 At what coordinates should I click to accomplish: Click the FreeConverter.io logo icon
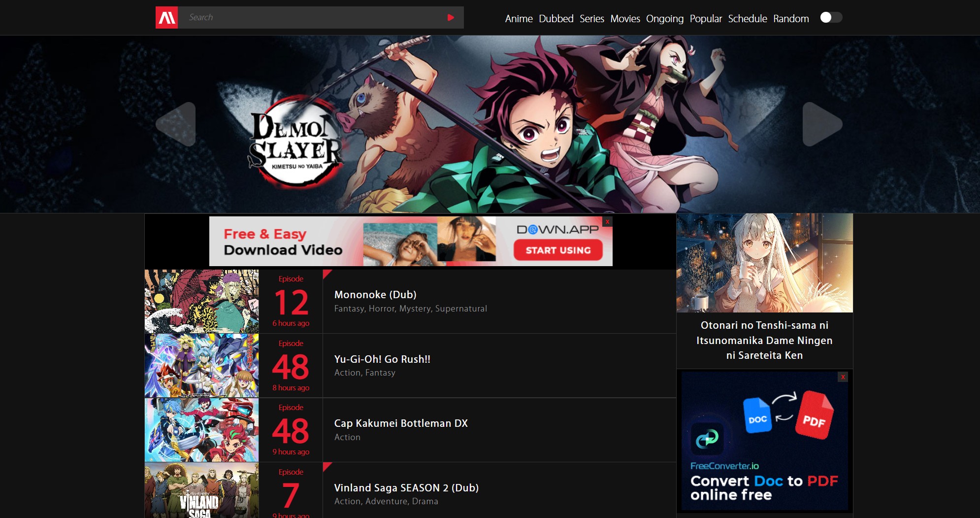(707, 438)
